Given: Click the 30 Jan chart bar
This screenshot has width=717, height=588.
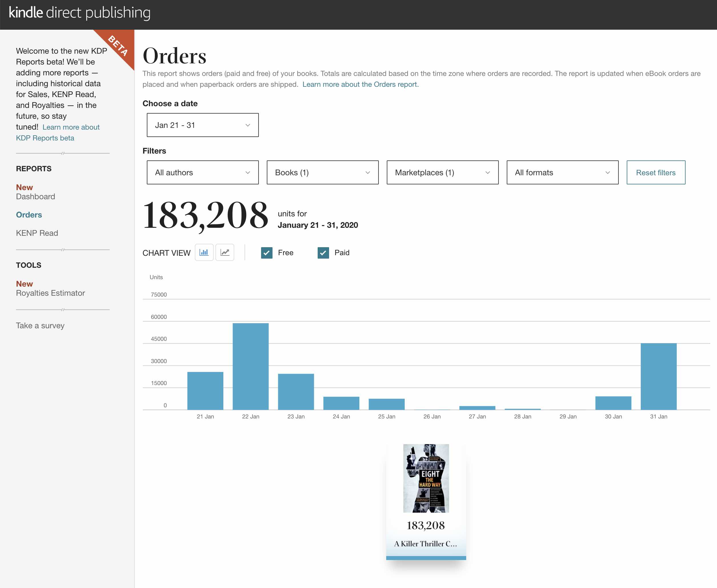Looking at the screenshot, I should tap(613, 403).
